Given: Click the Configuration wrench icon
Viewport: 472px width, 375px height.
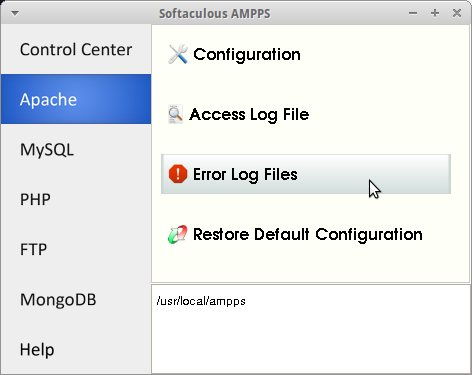Looking at the screenshot, I should coord(178,54).
